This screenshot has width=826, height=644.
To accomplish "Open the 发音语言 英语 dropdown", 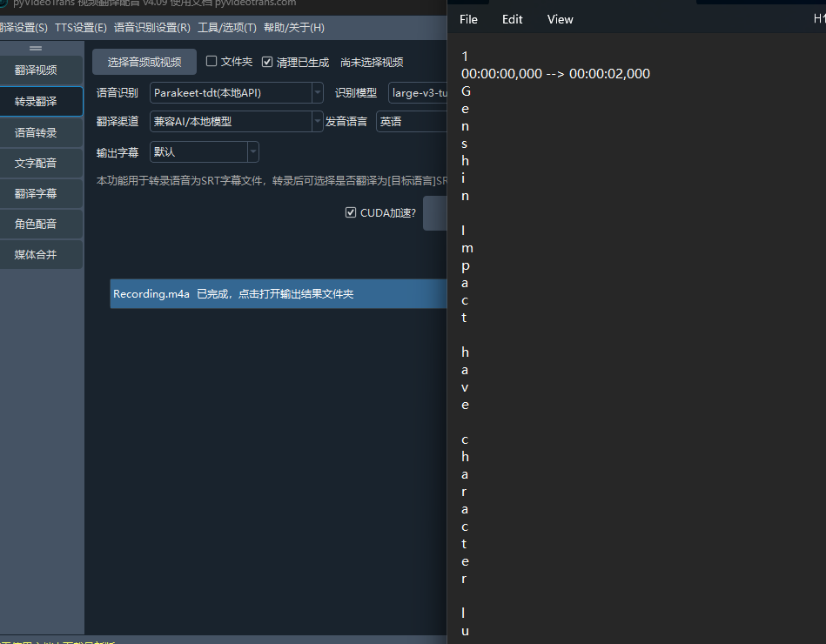I will [412, 122].
